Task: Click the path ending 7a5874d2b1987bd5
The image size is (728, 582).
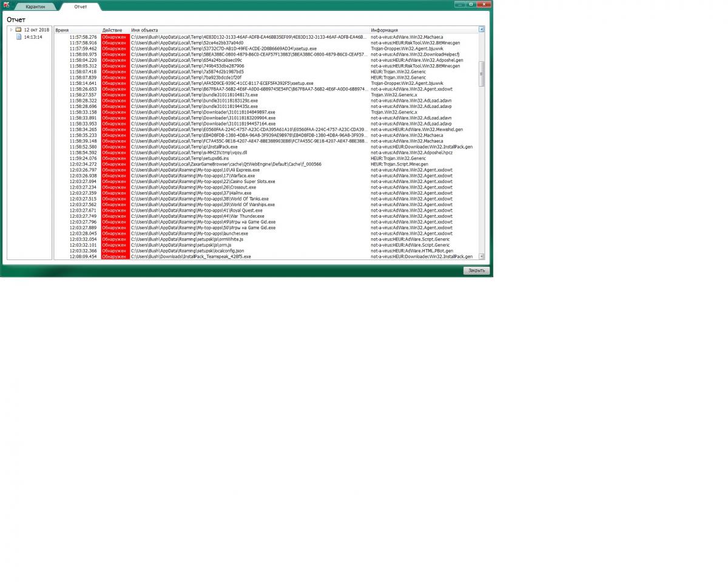Action: pos(187,72)
